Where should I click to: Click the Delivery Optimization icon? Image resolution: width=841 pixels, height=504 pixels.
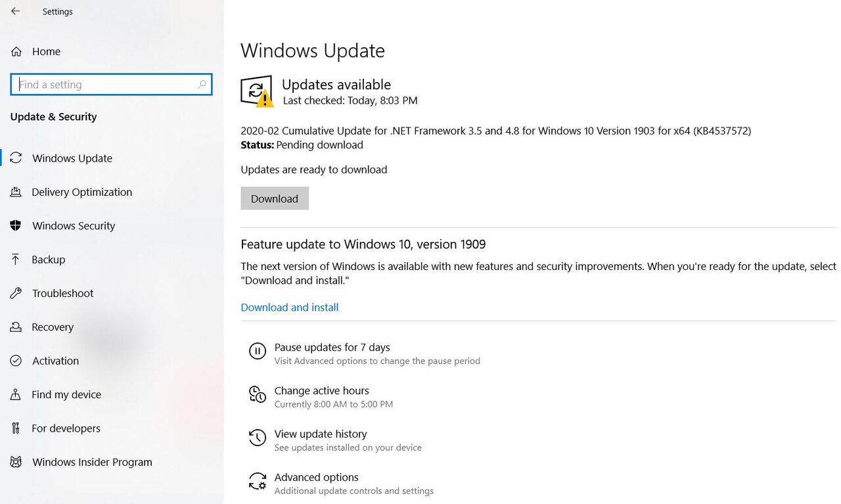click(x=16, y=192)
